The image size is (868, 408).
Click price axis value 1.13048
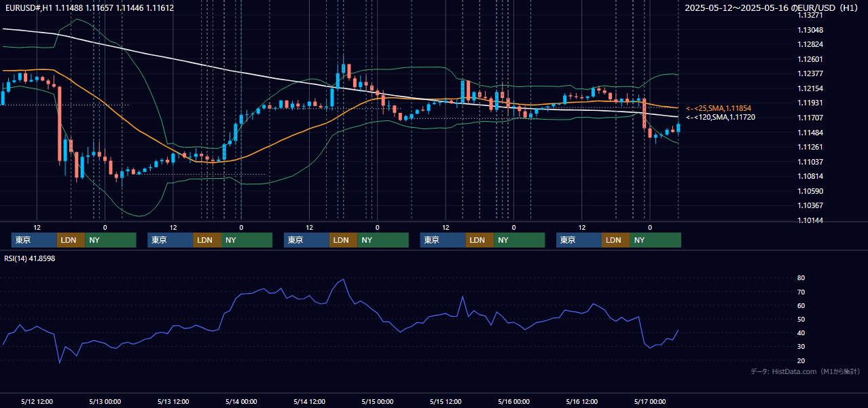[810, 30]
